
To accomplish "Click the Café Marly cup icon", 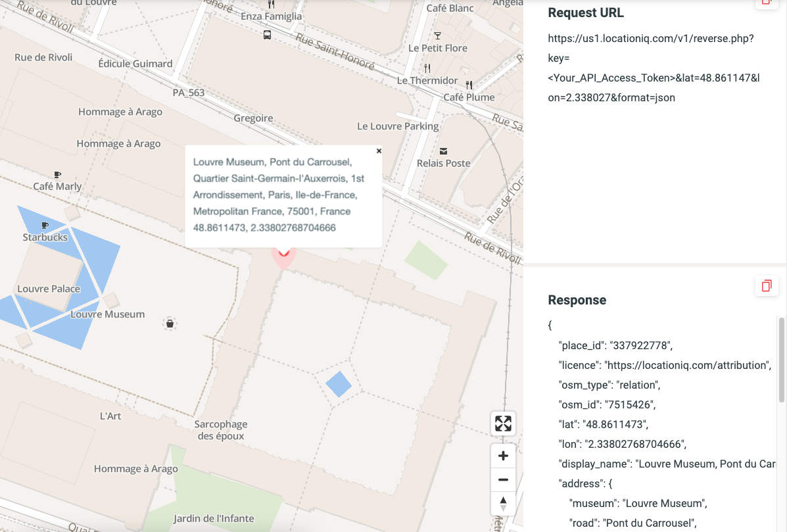I will 57,175.
